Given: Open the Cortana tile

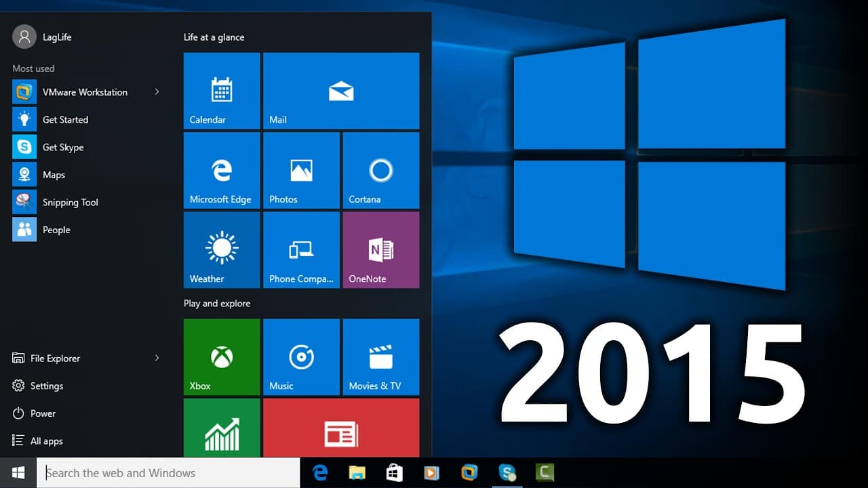Looking at the screenshot, I should (381, 170).
